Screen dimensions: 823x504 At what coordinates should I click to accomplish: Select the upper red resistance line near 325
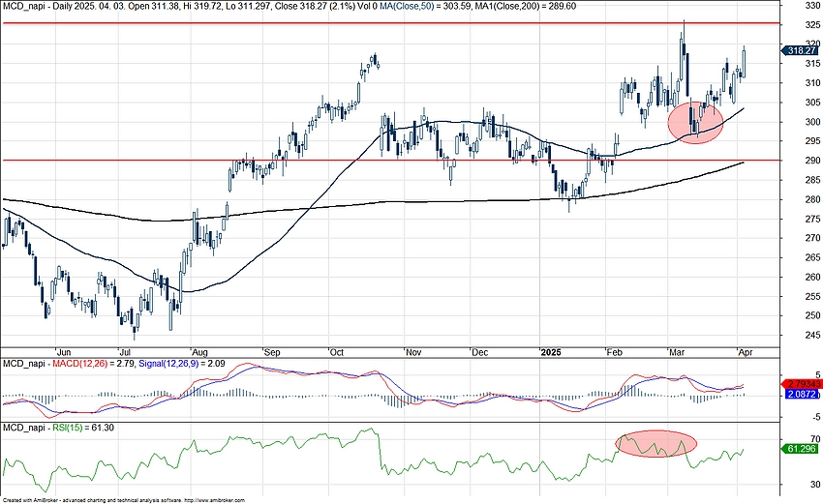point(387,23)
